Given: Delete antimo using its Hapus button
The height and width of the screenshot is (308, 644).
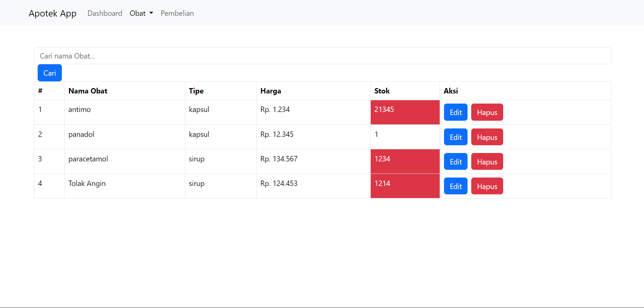Looking at the screenshot, I should [x=487, y=112].
